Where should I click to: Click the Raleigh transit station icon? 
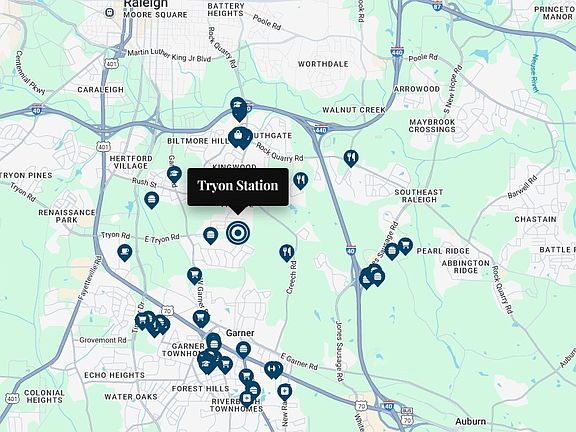(x=109, y=12)
